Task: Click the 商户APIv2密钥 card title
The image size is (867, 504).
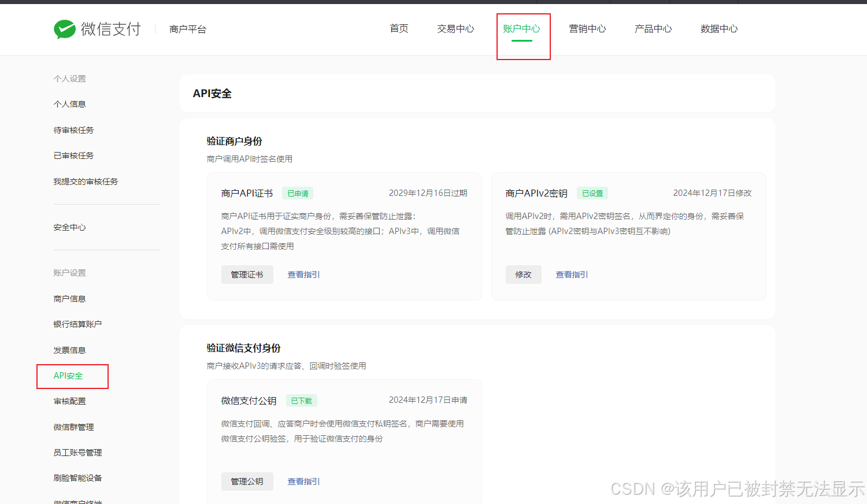Action: (x=536, y=194)
